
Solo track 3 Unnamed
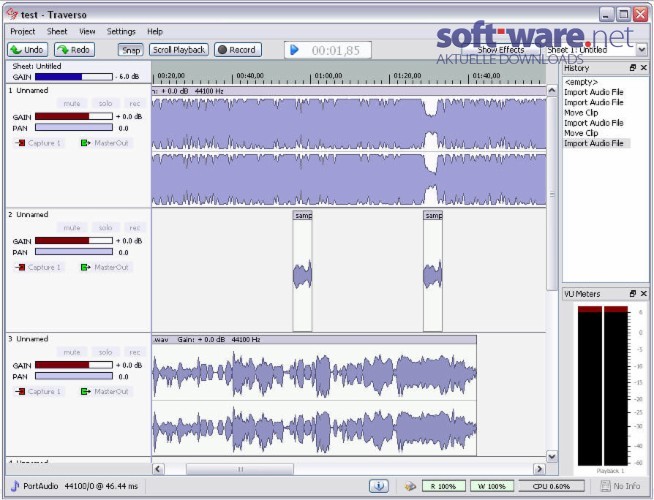[105, 352]
